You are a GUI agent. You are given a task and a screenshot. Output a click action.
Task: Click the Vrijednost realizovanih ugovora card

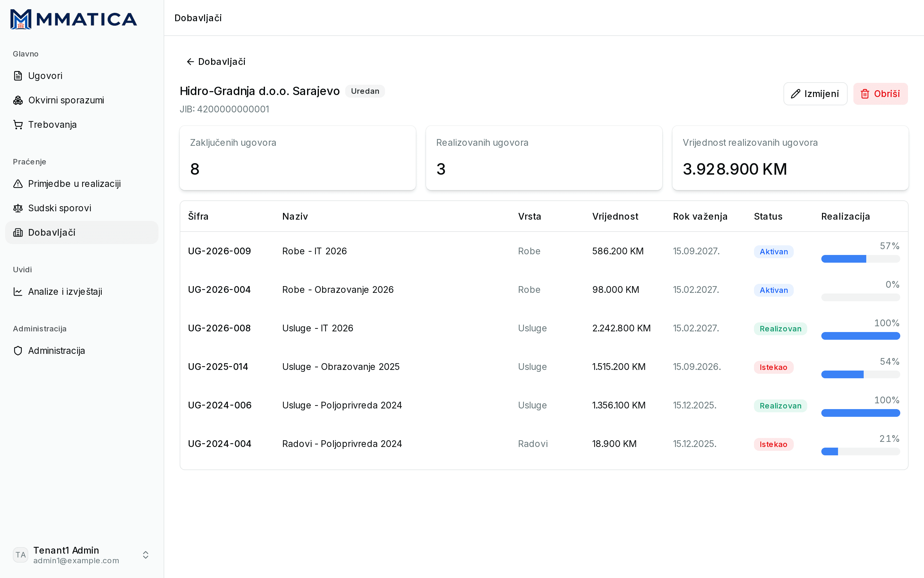click(x=790, y=158)
